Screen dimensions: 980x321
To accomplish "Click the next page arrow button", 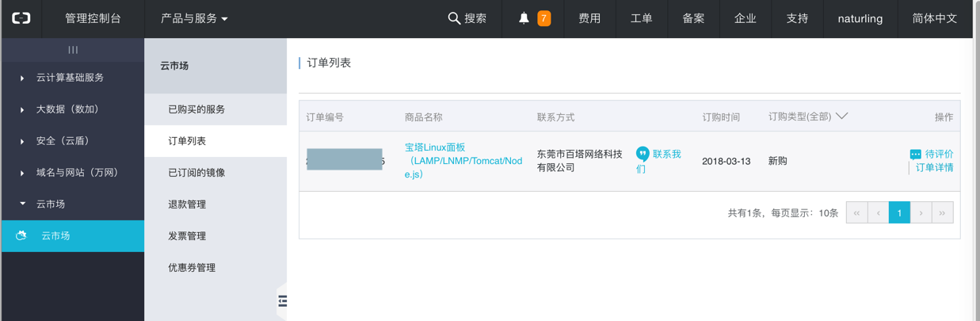I will point(921,212).
